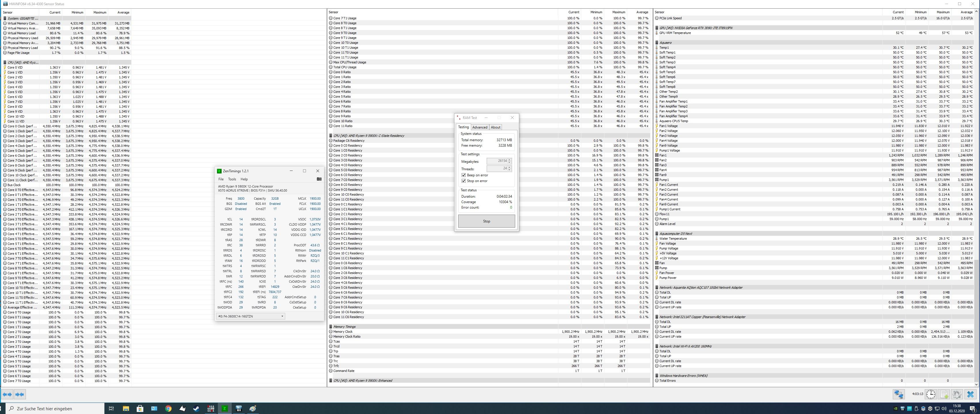Viewport: 980px width, 414px height.
Task: Select Physical Memory Used sensor row
Action: 66,38
